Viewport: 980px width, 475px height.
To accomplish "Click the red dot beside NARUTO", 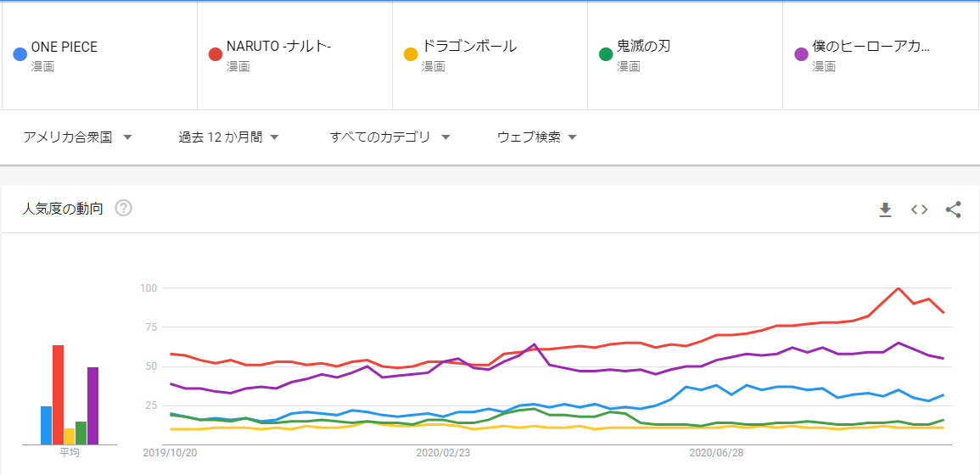I will [x=216, y=54].
